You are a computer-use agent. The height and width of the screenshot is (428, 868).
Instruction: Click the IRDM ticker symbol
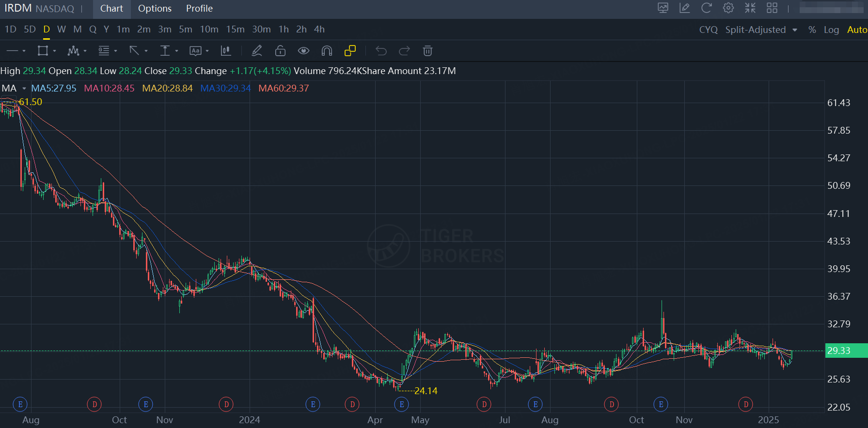tap(18, 8)
